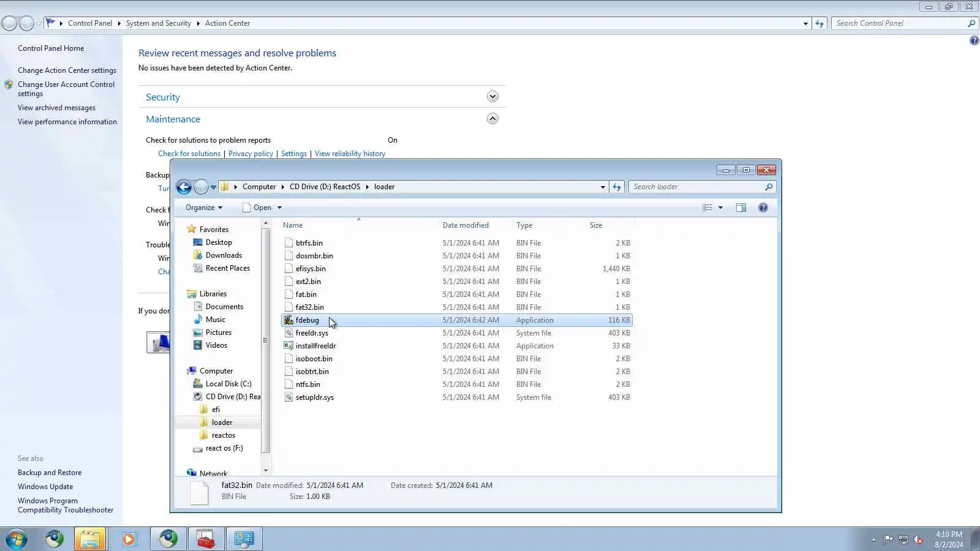980x551 pixels.
Task: Select the installfreeldr application icon
Action: [x=288, y=346]
